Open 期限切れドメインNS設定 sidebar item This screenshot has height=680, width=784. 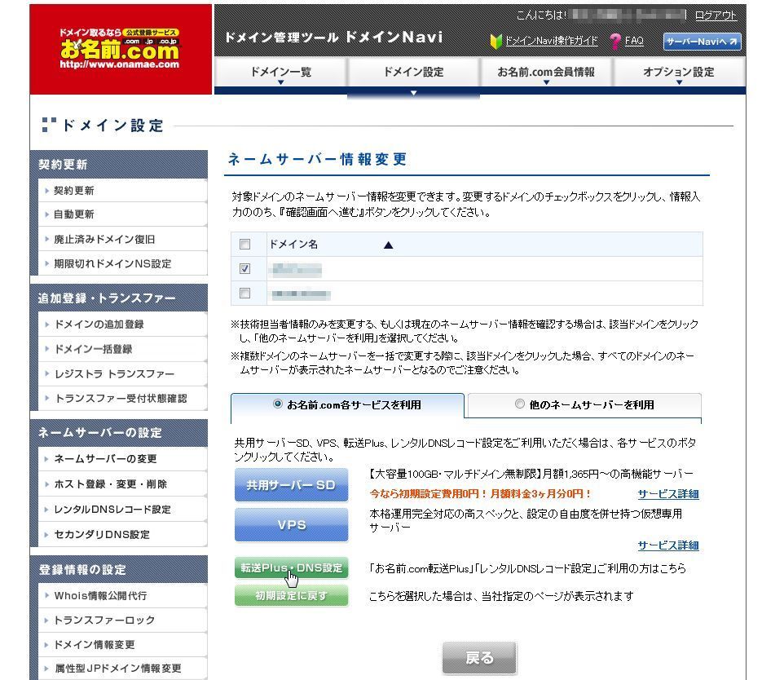point(122,263)
